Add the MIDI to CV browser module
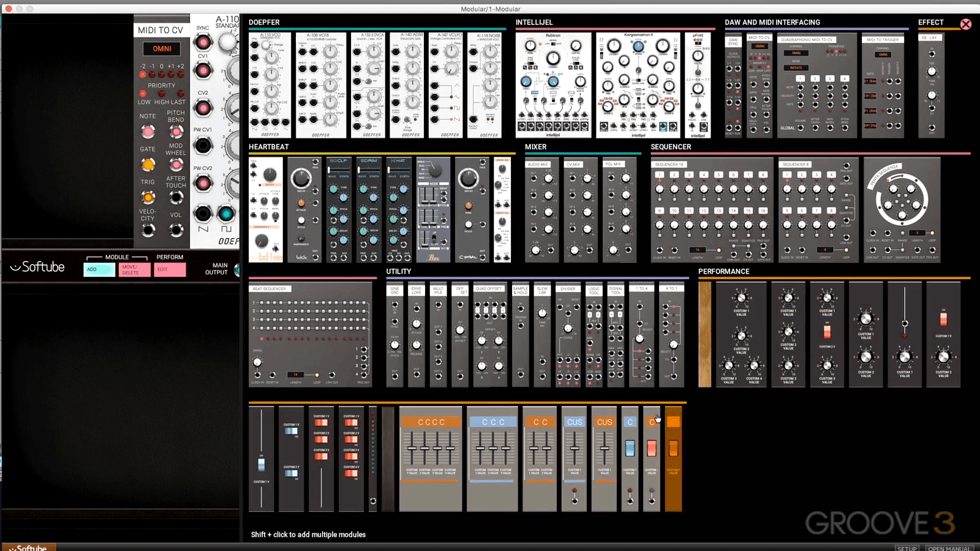This screenshot has width=980, height=551. (x=759, y=86)
